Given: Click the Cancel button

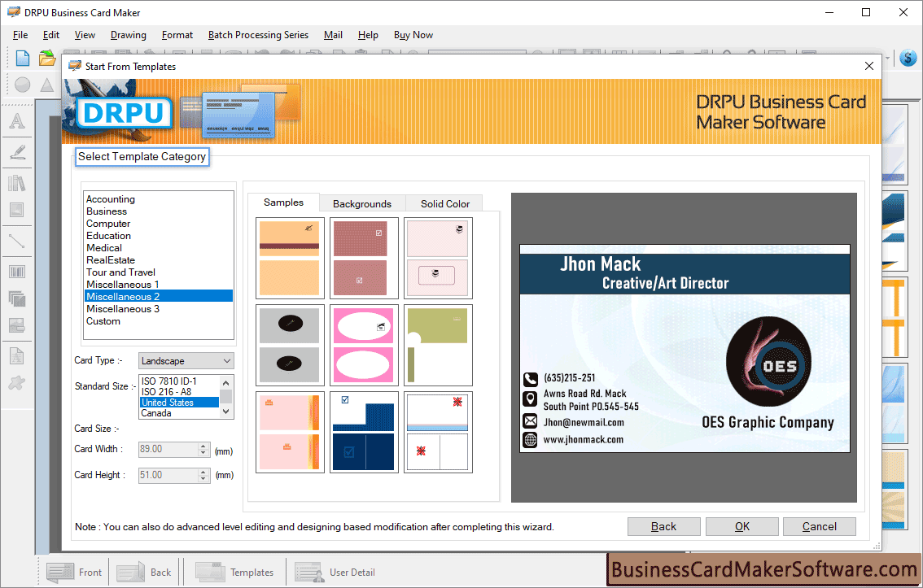Looking at the screenshot, I should click(820, 526).
